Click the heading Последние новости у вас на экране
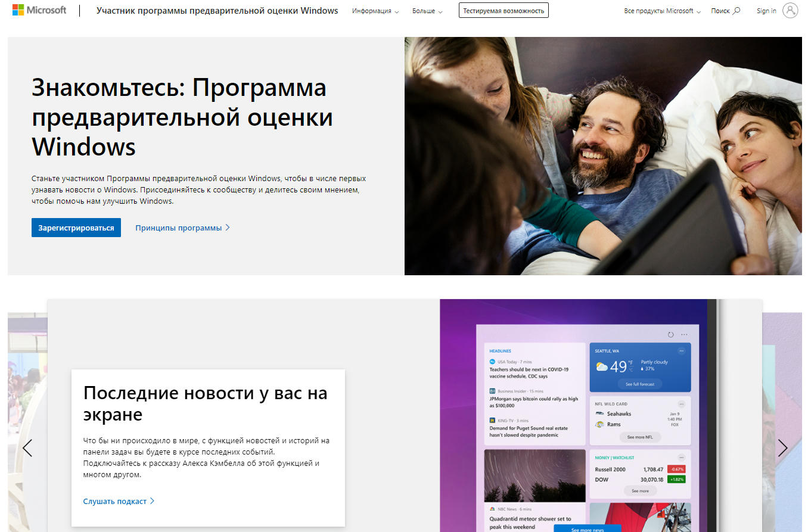This screenshot has width=808, height=532. coord(206,403)
